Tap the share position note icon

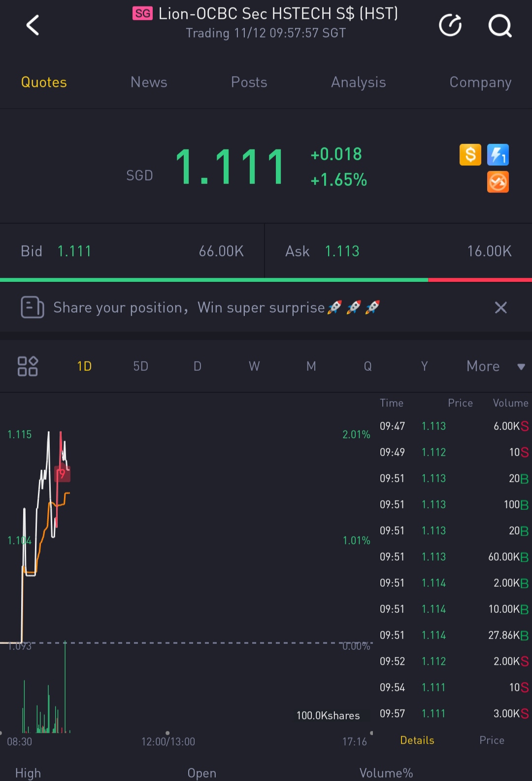click(x=33, y=307)
